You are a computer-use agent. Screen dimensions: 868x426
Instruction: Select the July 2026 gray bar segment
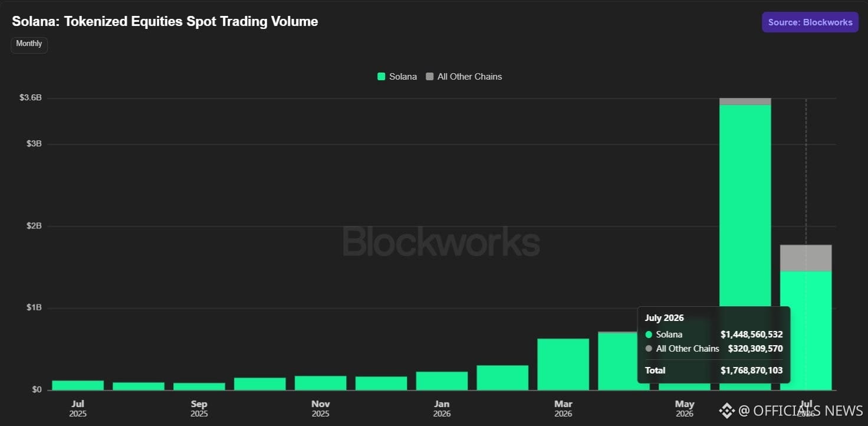805,258
